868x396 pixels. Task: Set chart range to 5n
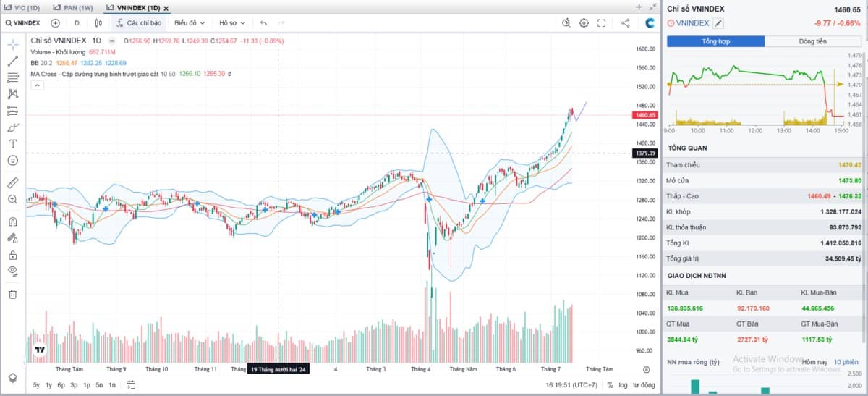point(99,385)
